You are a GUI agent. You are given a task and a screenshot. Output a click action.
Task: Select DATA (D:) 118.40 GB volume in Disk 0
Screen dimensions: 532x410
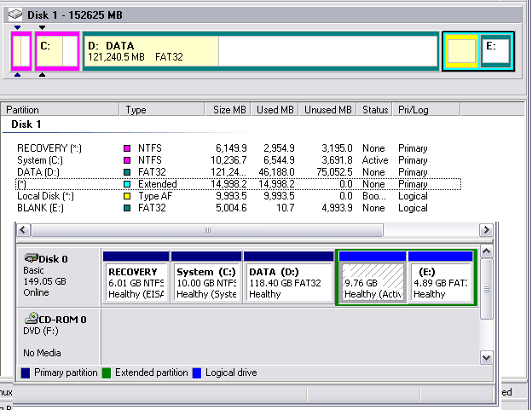point(289,278)
